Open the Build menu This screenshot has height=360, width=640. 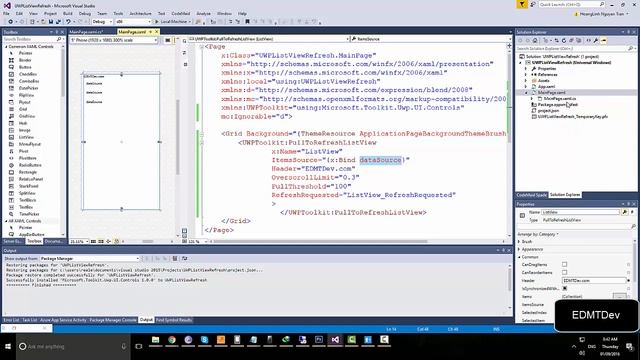(x=67, y=13)
